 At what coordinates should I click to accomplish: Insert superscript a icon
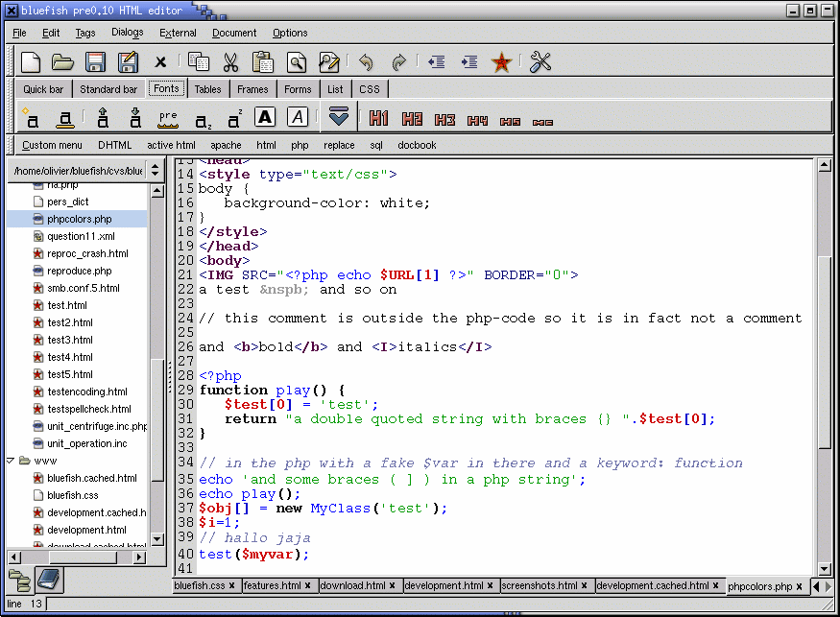[x=234, y=118]
